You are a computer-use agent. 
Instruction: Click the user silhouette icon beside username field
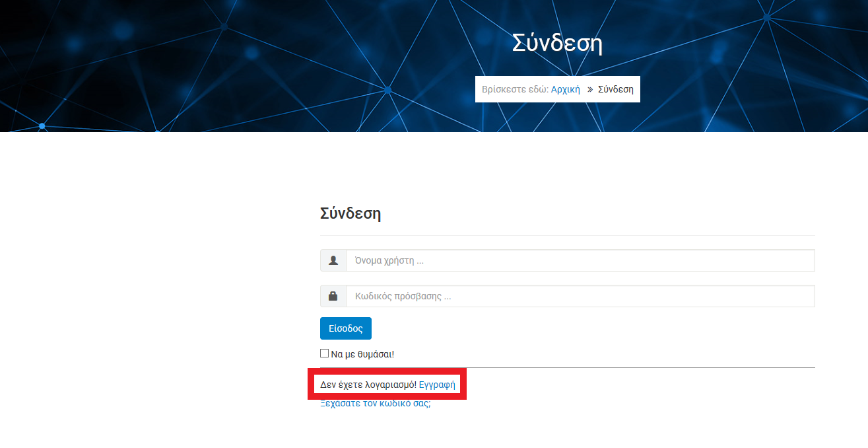tap(333, 260)
